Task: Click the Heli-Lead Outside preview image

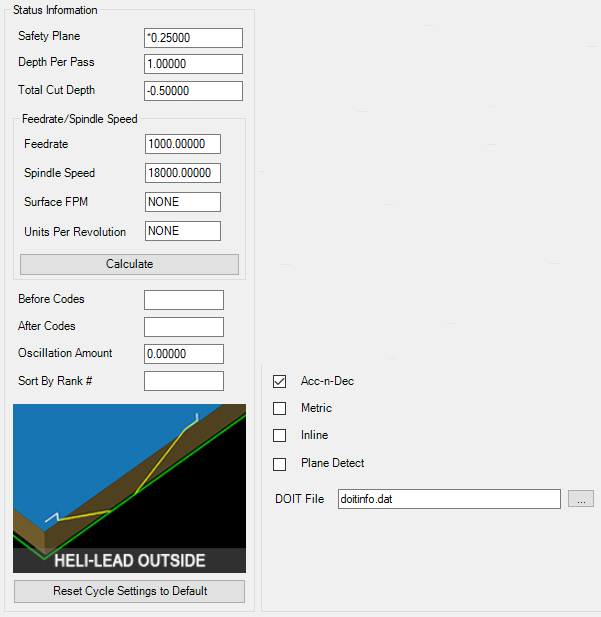Action: (129, 488)
